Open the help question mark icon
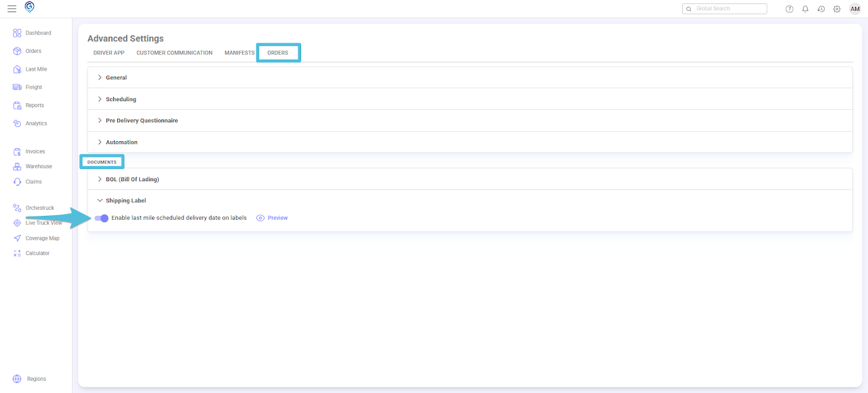This screenshot has width=868, height=393. click(789, 9)
